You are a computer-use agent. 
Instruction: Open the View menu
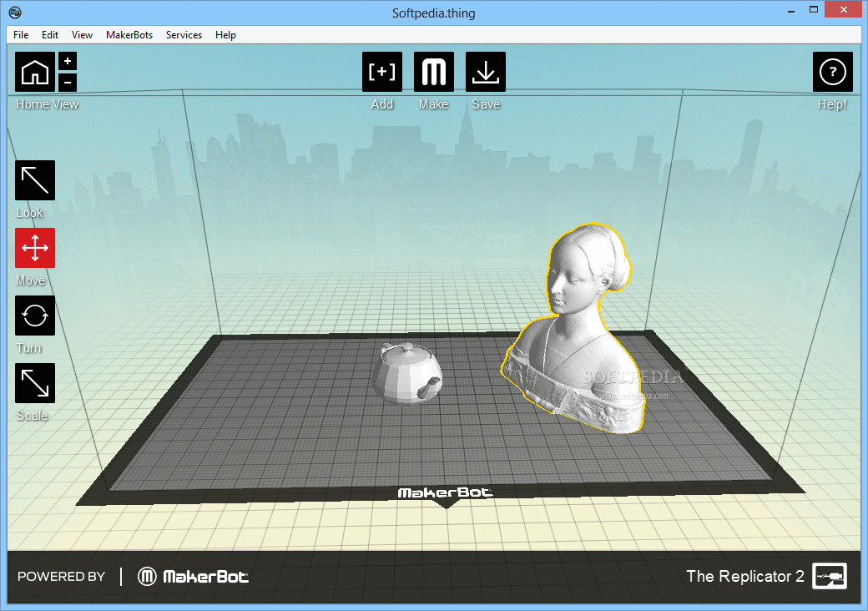[82, 35]
